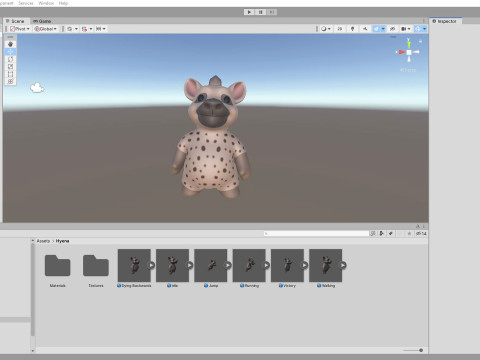Viewport: 480px width, 360px height.
Task: Select the Idle model thumbnail
Action: click(172, 266)
